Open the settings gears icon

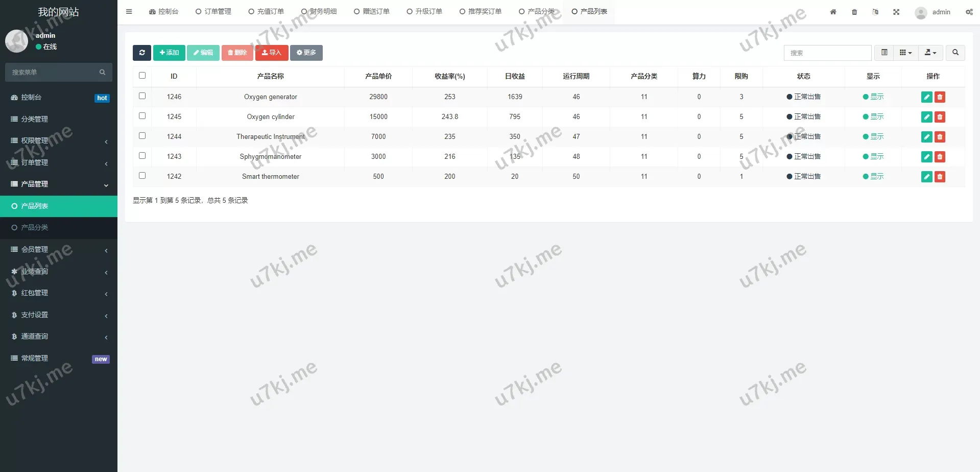pyautogui.click(x=969, y=12)
